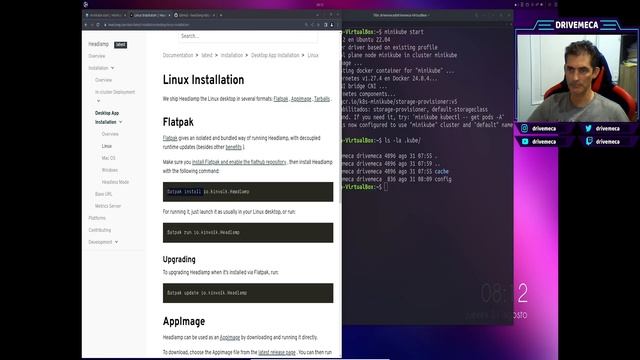Image resolution: width=640 pixels, height=360 pixels.
Task: Bookmark the page with the star icon
Action: click(x=318, y=25)
